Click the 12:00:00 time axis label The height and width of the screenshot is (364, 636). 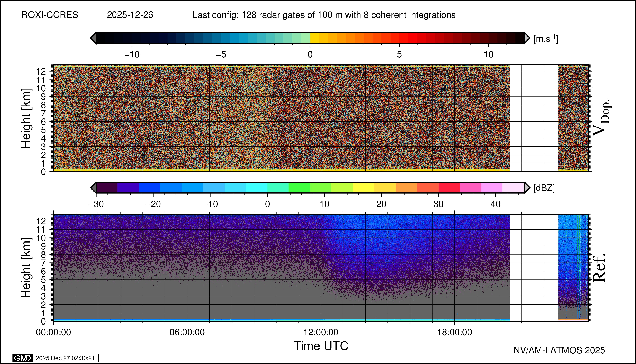coord(321,332)
